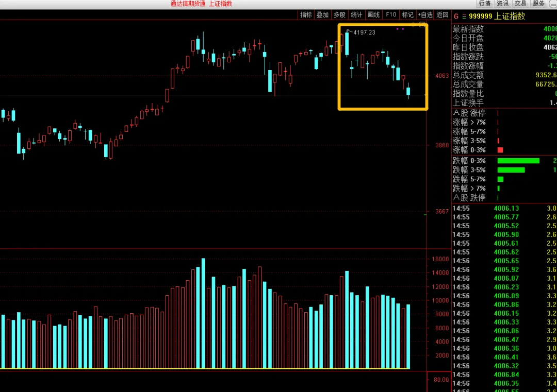Select the tick row priced 4005.61

pyautogui.click(x=504, y=243)
